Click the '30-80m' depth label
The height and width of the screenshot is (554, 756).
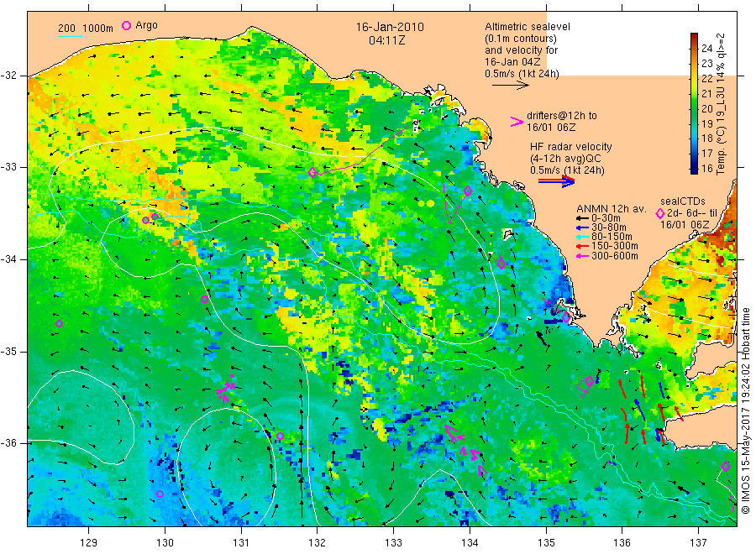click(x=609, y=227)
